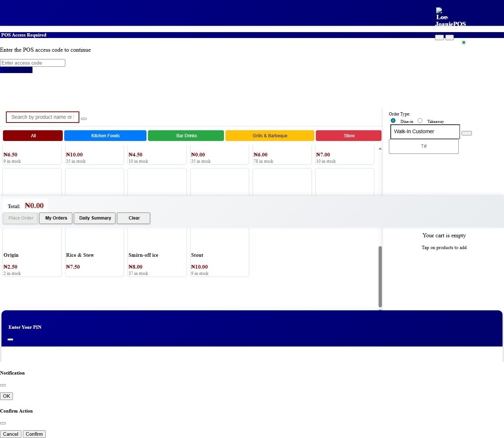
Task: Click the small close button under Notification heading
Action: tap(3, 385)
